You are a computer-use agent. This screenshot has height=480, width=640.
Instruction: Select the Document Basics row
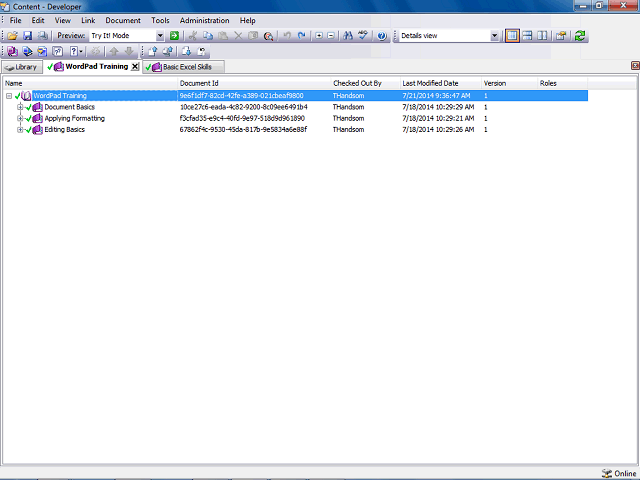(x=295, y=107)
